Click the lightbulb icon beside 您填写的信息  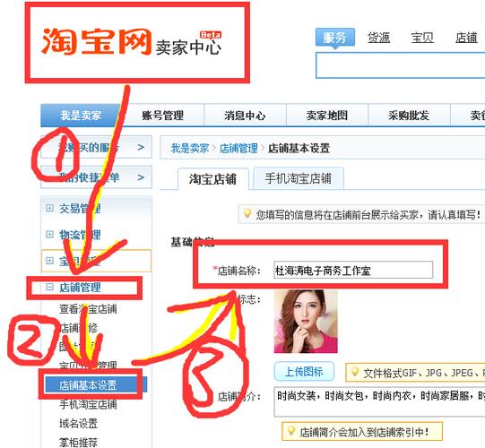[x=247, y=213]
